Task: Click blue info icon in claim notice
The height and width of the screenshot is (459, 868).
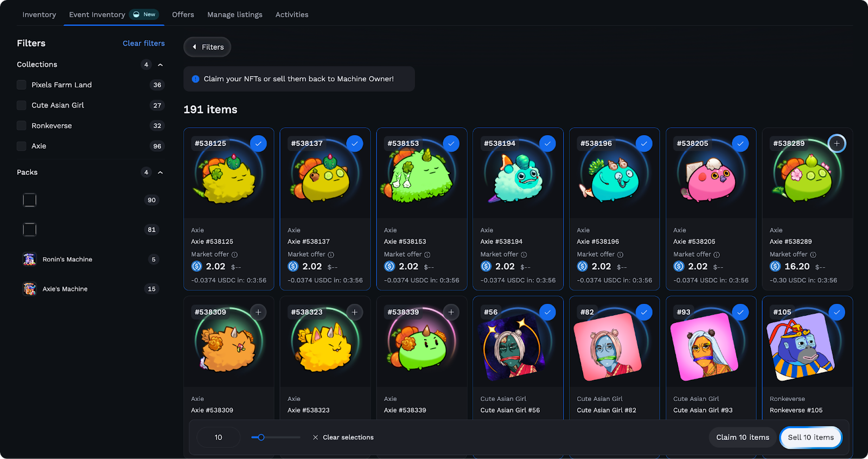Action: point(195,79)
